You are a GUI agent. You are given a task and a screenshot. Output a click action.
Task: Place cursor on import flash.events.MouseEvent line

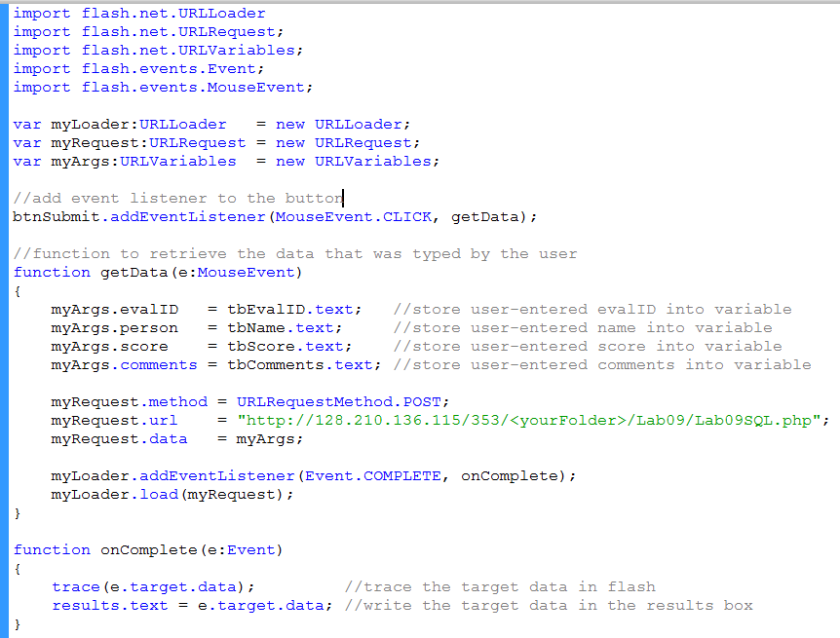point(163,88)
